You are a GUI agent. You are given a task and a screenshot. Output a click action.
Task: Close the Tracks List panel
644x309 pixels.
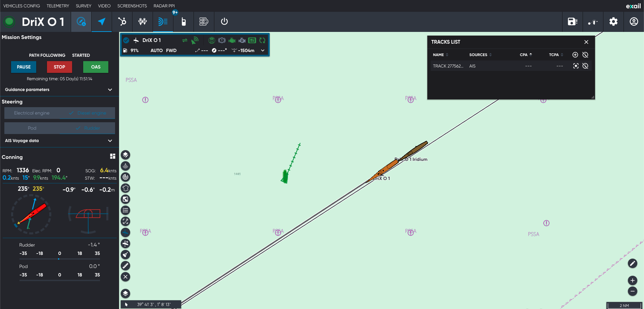586,42
